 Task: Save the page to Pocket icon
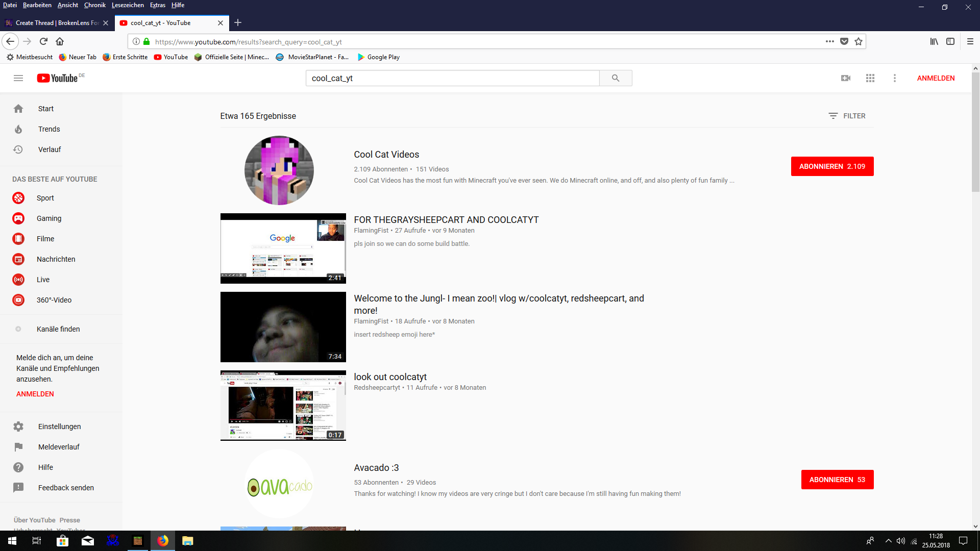844,41
